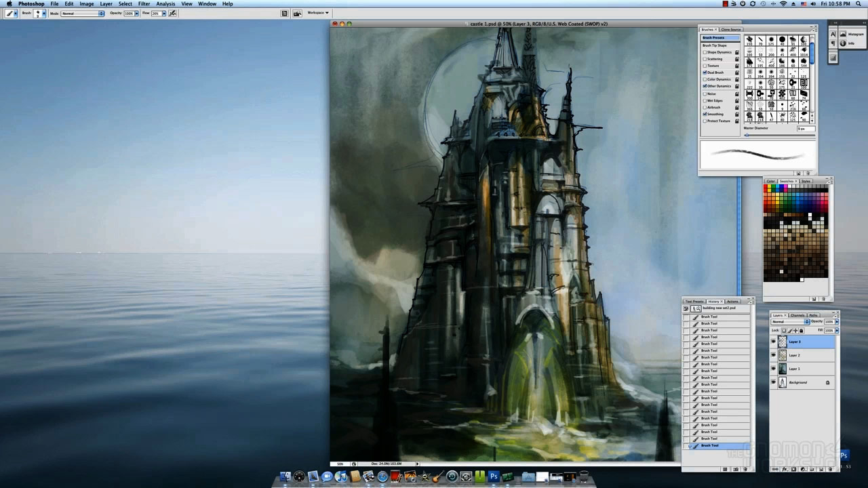Image resolution: width=868 pixels, height=488 pixels.
Task: Enable the Scattering checkbox
Action: 705,59
